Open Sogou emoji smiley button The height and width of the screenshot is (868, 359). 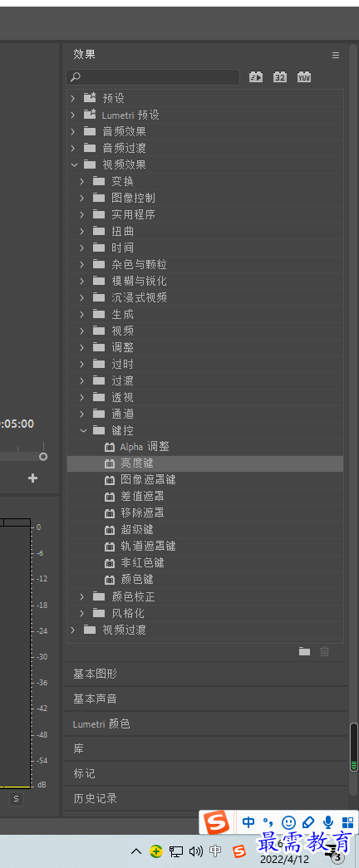click(x=288, y=822)
